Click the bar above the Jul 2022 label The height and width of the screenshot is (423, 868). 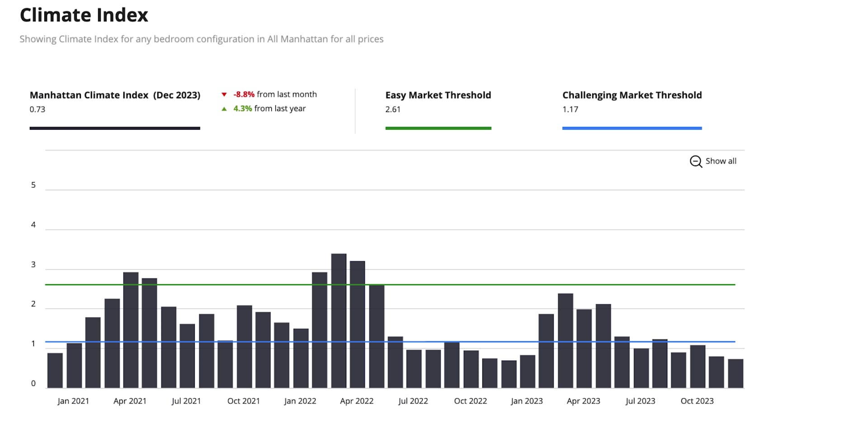pyautogui.click(x=414, y=369)
